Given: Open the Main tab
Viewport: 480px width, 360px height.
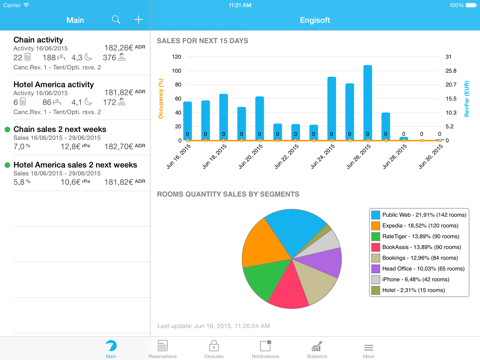Looking at the screenshot, I should point(111,349).
